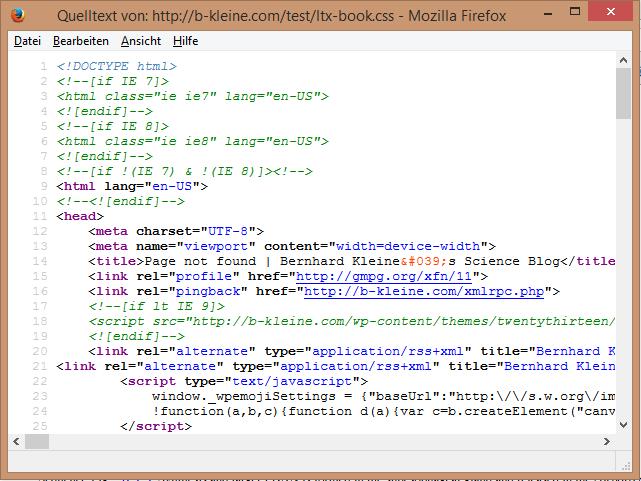Screen dimensions: 641x481
Task: Open the http://b-kleine.com/xmlrpc.php link
Action: [x=424, y=291]
